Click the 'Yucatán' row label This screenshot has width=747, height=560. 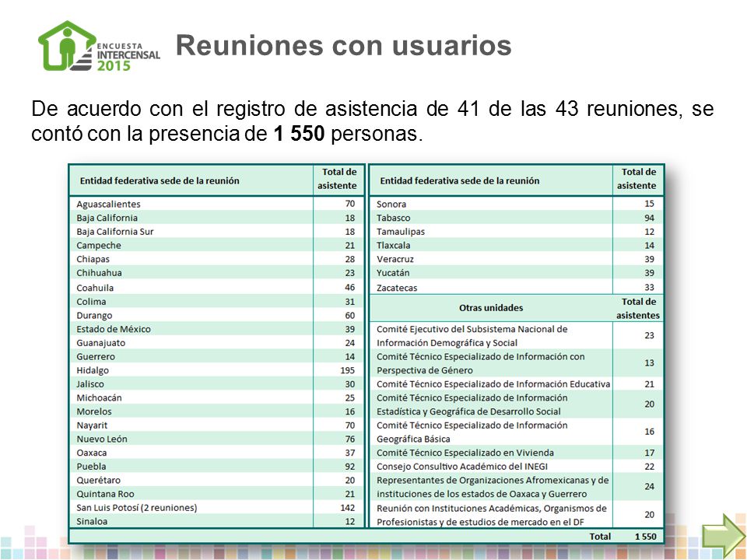click(x=392, y=273)
